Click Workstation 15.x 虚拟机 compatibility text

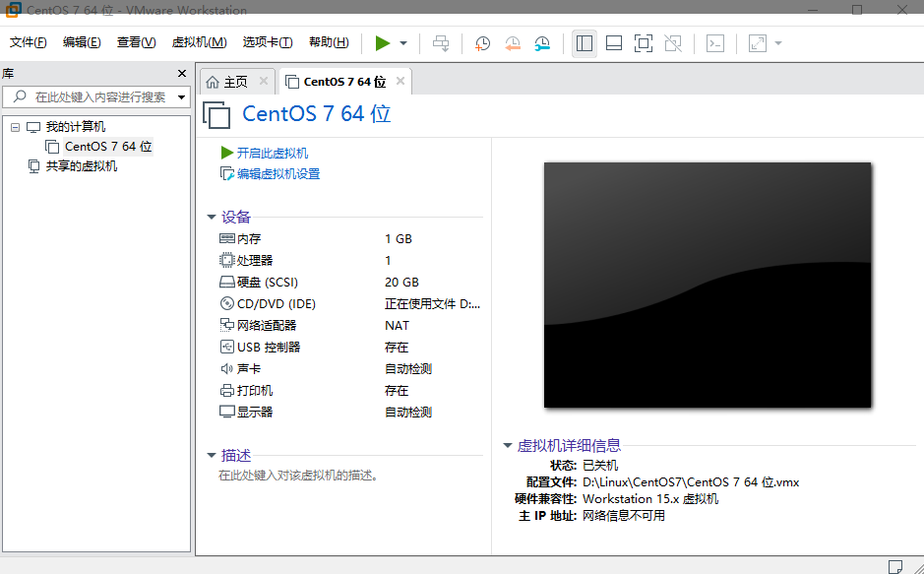coord(650,498)
